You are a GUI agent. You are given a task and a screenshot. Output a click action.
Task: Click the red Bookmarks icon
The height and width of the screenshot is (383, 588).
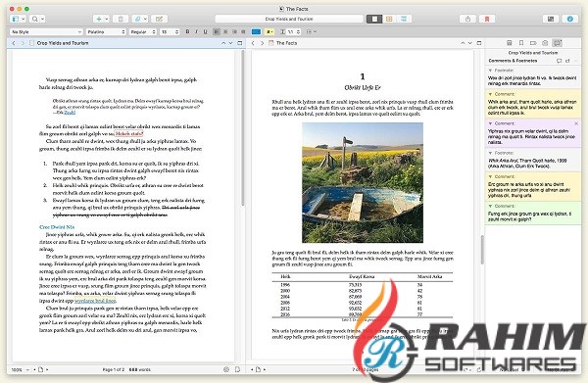coord(487,19)
